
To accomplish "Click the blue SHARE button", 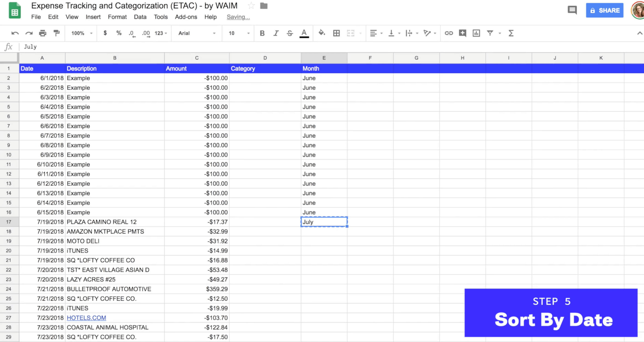I will point(604,11).
